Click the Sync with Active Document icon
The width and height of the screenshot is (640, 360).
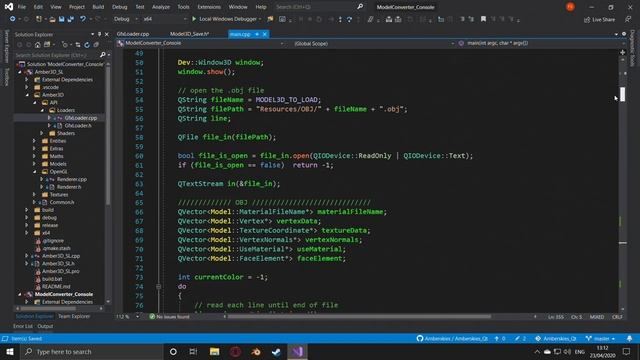pyautogui.click(x=77, y=44)
